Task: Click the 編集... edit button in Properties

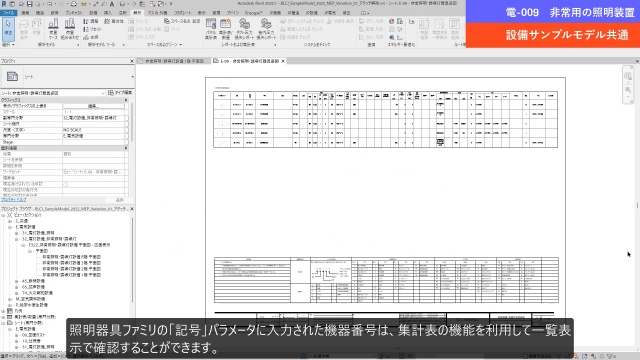Action: point(93,106)
